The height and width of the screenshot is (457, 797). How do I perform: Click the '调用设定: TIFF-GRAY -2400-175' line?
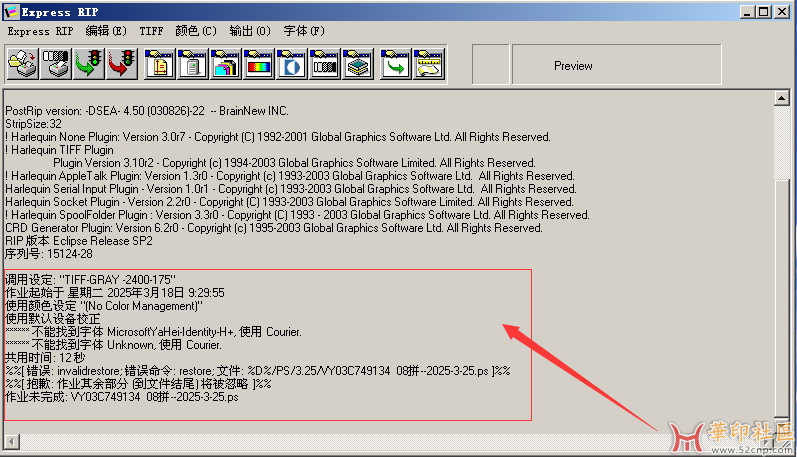point(90,280)
